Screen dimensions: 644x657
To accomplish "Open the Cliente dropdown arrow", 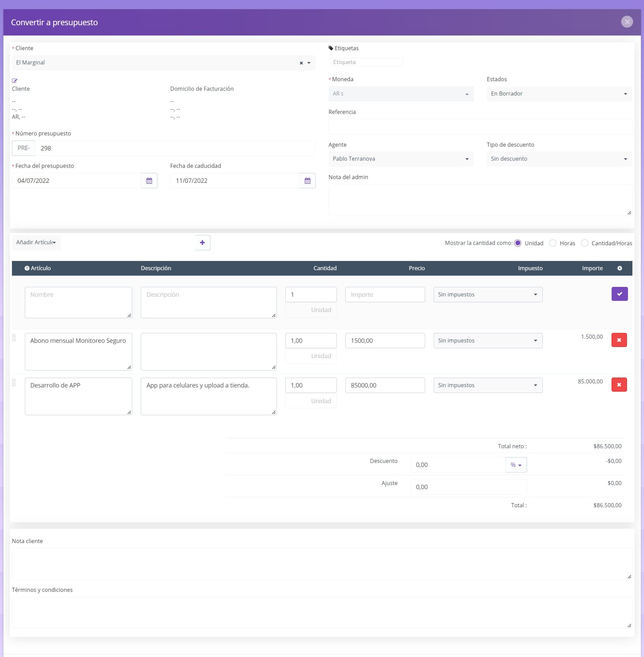I will (x=309, y=63).
